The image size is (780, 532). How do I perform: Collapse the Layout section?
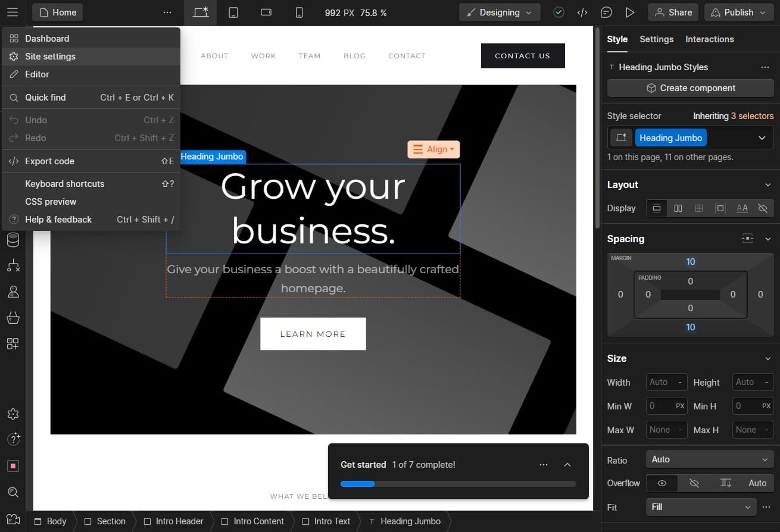[x=767, y=185]
